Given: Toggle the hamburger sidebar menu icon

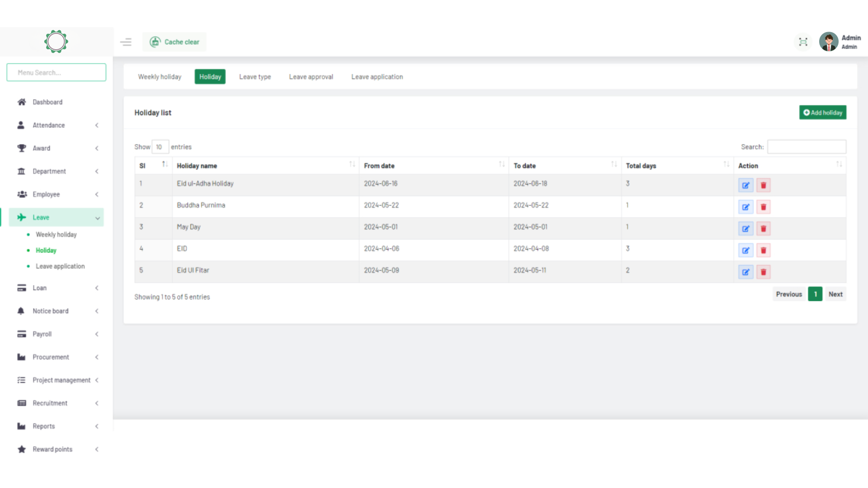Looking at the screenshot, I should [x=126, y=42].
